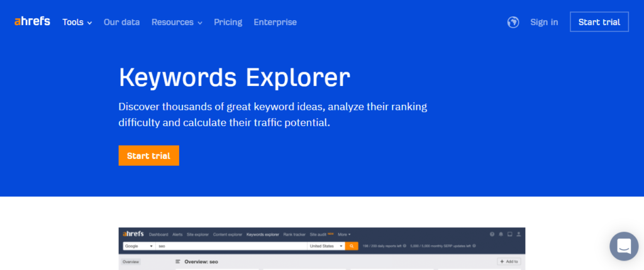Select the Overview sidebar item in product screenshot
The image size is (644, 270).
[131, 261]
